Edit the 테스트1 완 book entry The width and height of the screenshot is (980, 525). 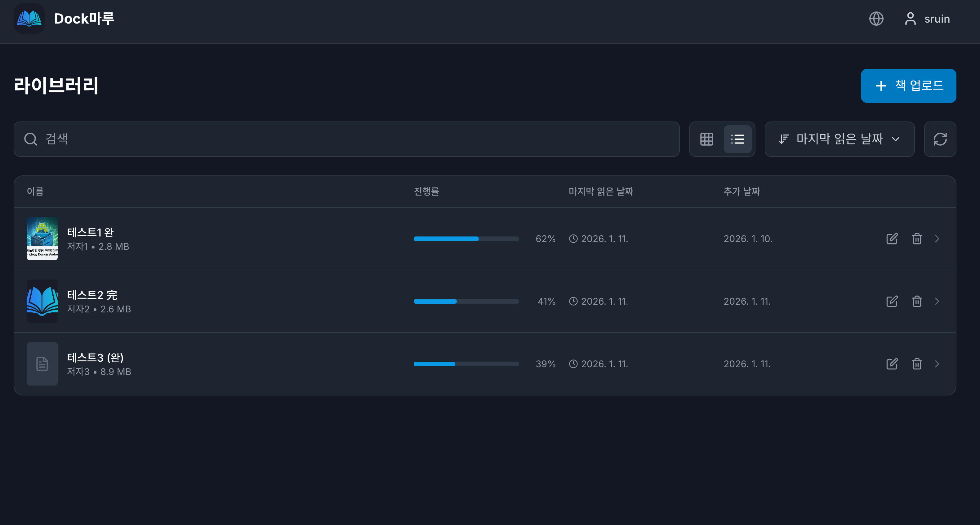click(891, 239)
